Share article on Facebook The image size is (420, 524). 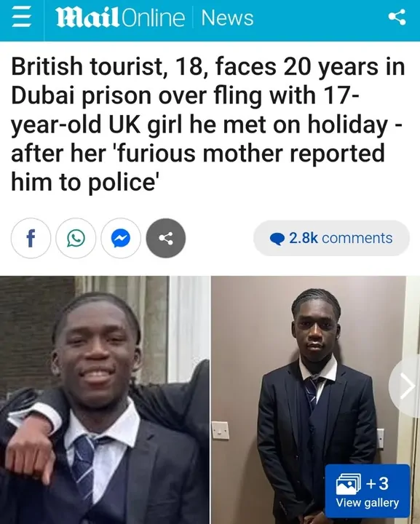pyautogui.click(x=31, y=238)
